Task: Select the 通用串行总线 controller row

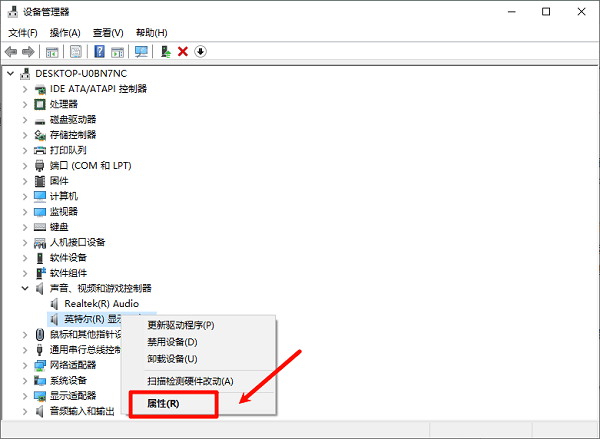Action: point(86,350)
